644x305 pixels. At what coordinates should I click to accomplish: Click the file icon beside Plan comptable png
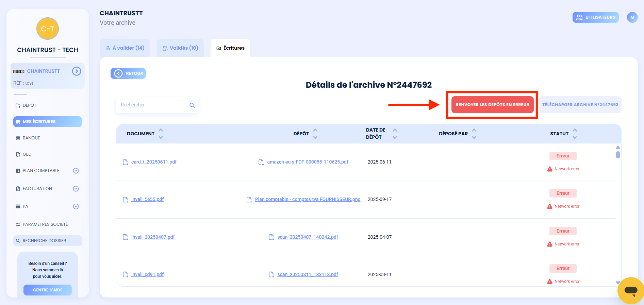click(x=249, y=200)
